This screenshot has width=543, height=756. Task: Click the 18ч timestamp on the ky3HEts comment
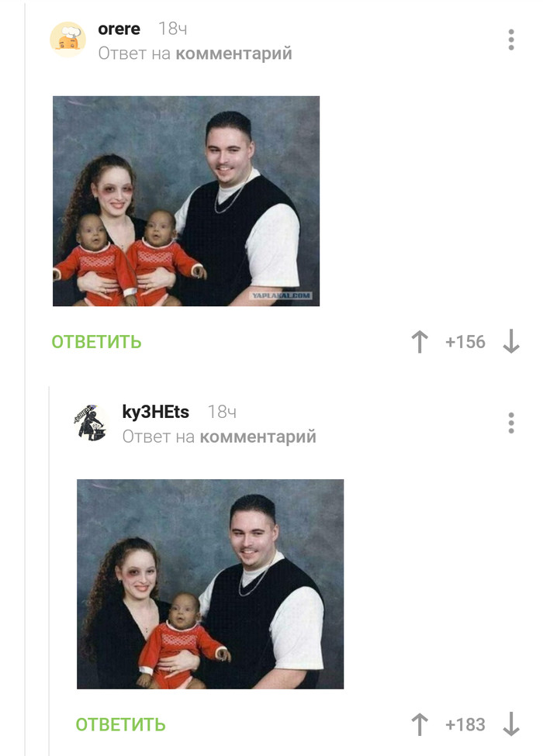click(x=222, y=412)
